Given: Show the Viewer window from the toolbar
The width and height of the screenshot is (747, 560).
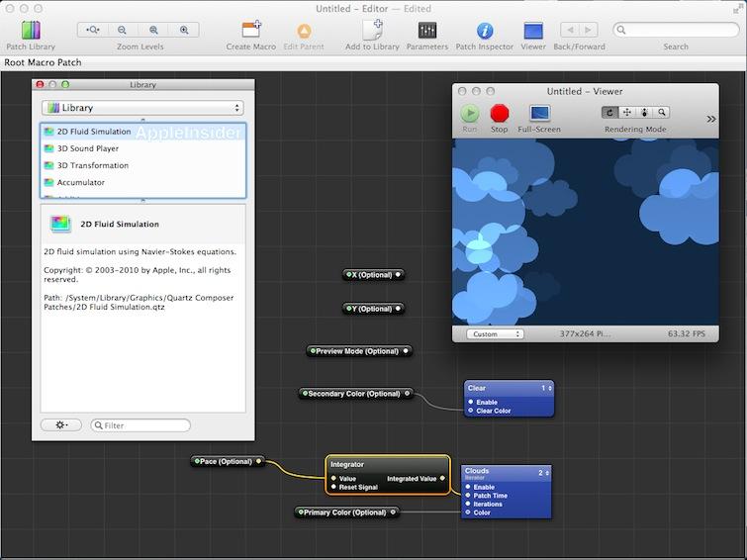Looking at the screenshot, I should point(533,31).
